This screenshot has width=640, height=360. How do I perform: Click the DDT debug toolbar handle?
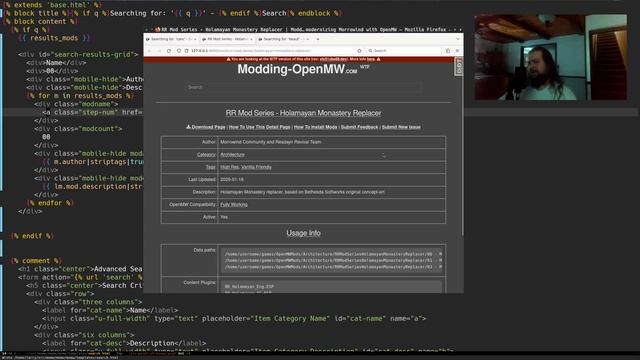point(459,67)
